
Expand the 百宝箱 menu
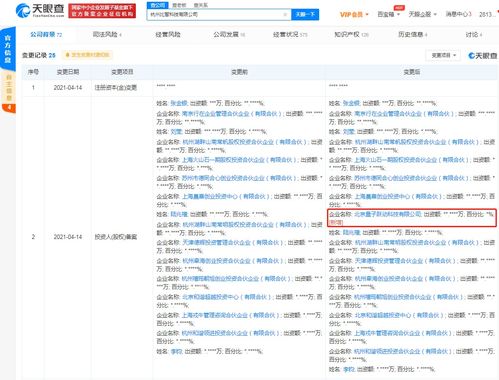click(388, 14)
